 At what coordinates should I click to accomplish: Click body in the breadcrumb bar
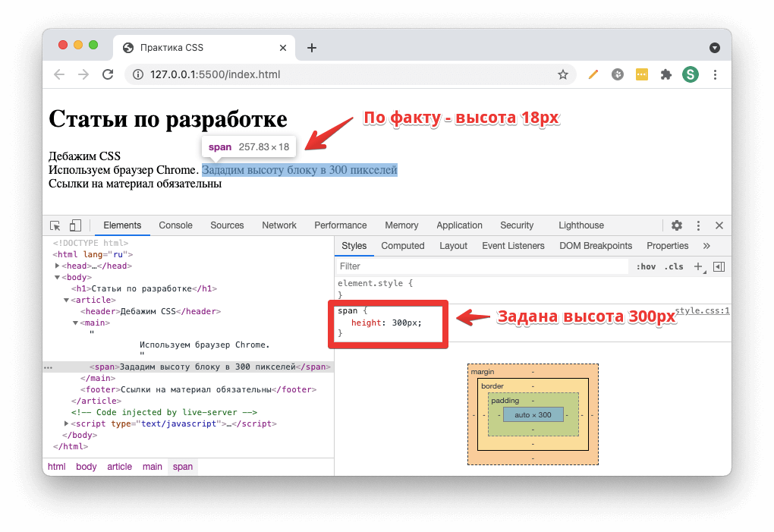[87, 467]
